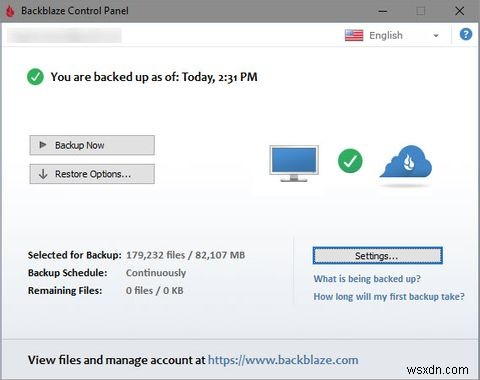Close the Backblaze Control Panel window
The width and height of the screenshot is (480, 380).
(x=459, y=11)
